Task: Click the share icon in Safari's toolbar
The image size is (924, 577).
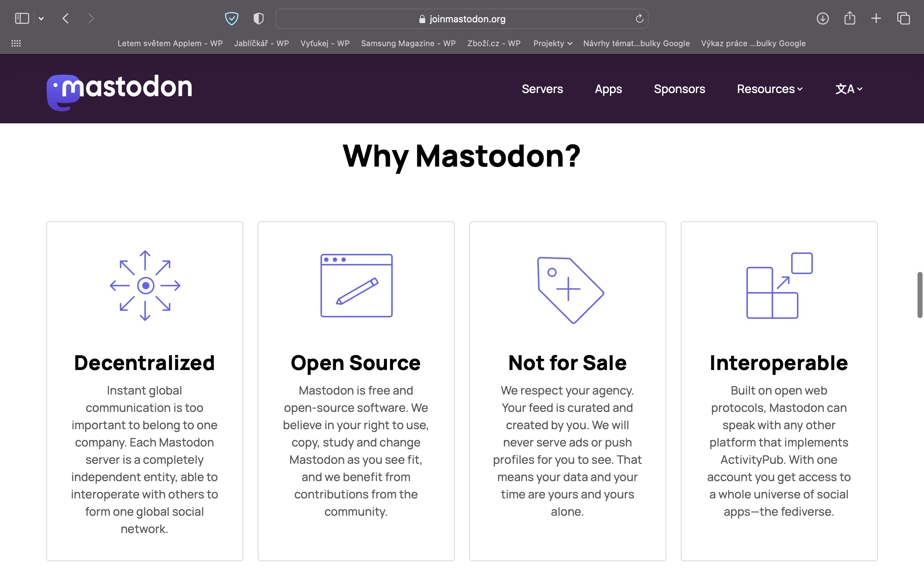Action: [850, 18]
